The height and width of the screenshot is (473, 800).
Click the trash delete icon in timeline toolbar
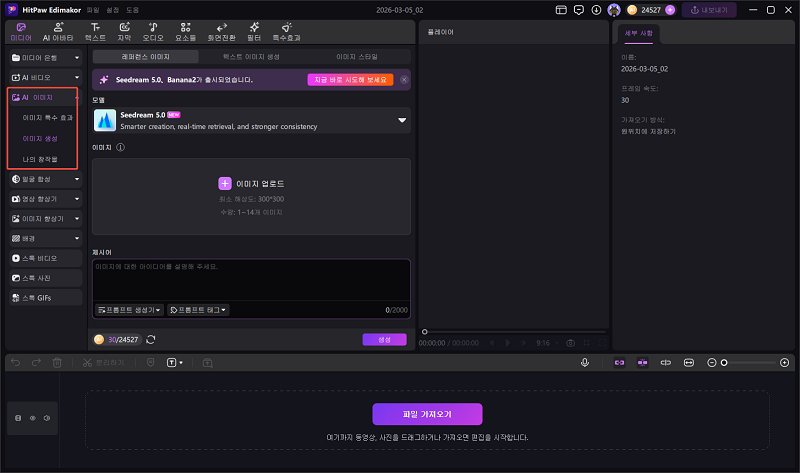(57, 362)
